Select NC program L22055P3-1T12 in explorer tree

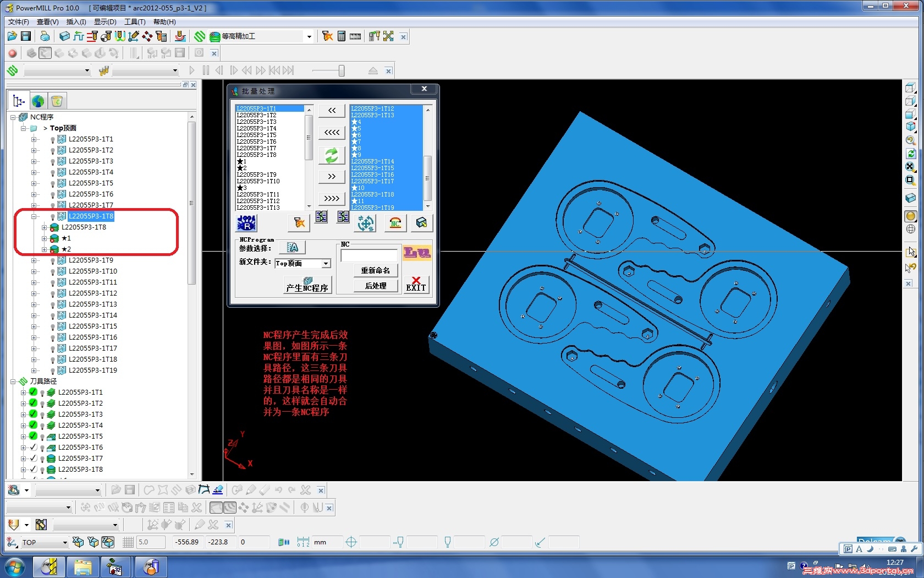(93, 293)
